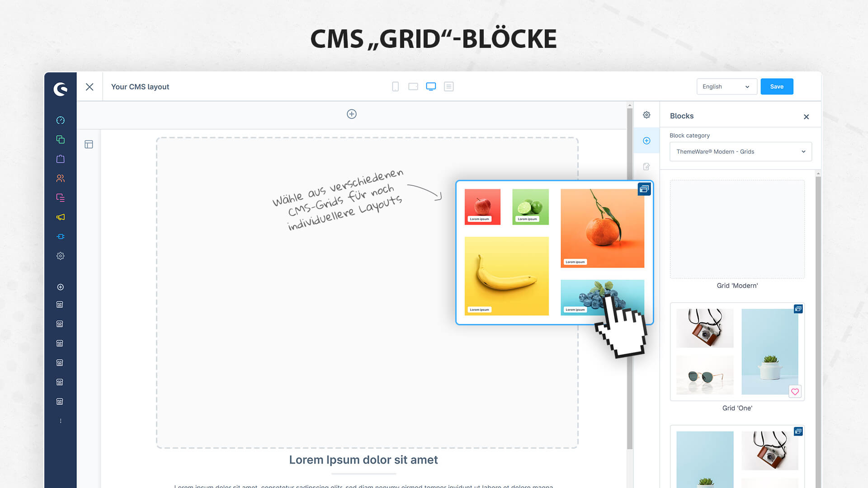Click the Save button
This screenshot has width=868, height=488.
pos(777,86)
